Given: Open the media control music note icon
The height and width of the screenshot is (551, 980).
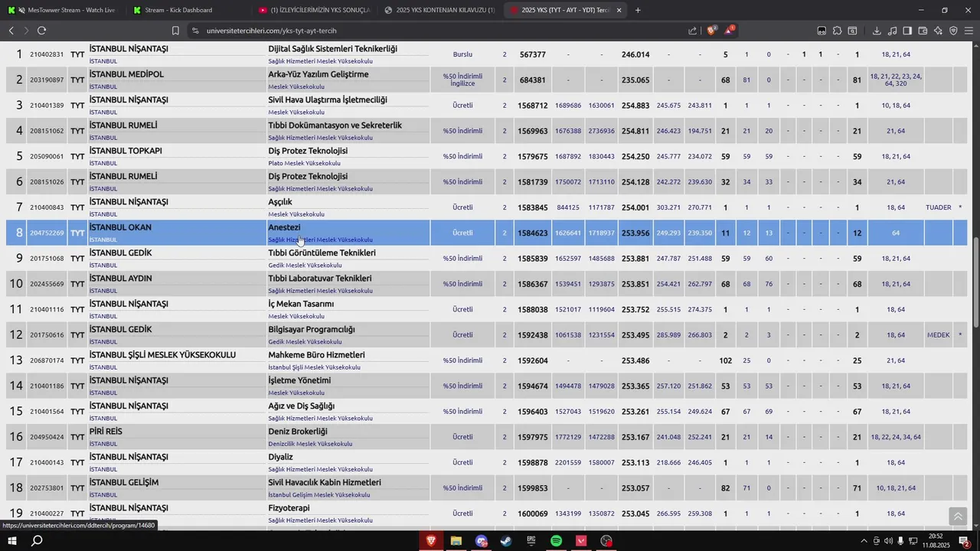Looking at the screenshot, I should pos(892,31).
